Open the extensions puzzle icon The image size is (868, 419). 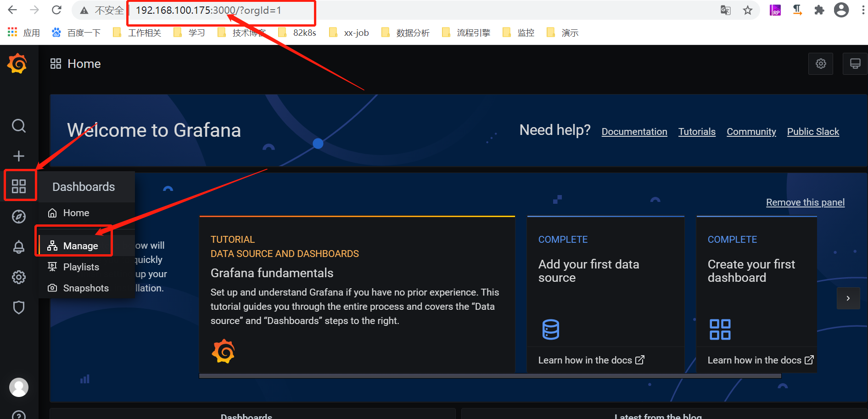[x=819, y=10]
